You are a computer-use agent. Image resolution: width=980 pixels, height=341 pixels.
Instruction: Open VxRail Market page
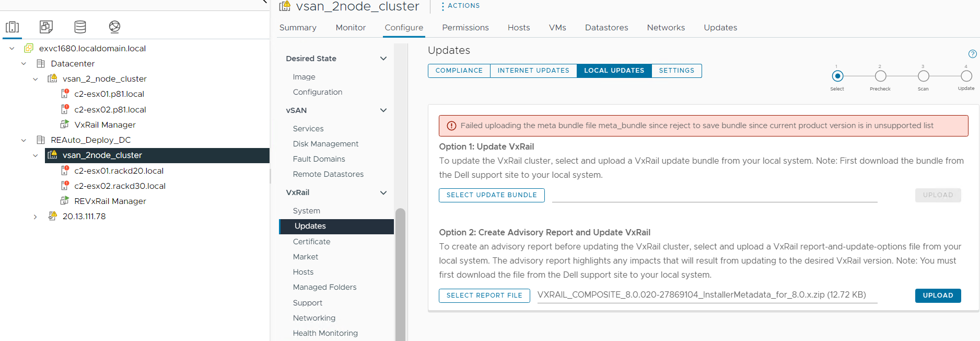tap(306, 257)
